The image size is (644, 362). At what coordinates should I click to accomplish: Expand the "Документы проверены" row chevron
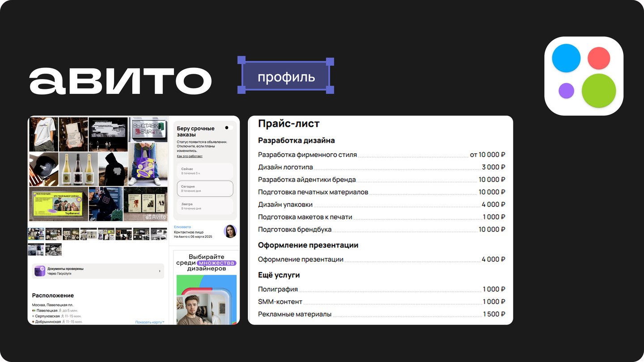[x=160, y=271]
